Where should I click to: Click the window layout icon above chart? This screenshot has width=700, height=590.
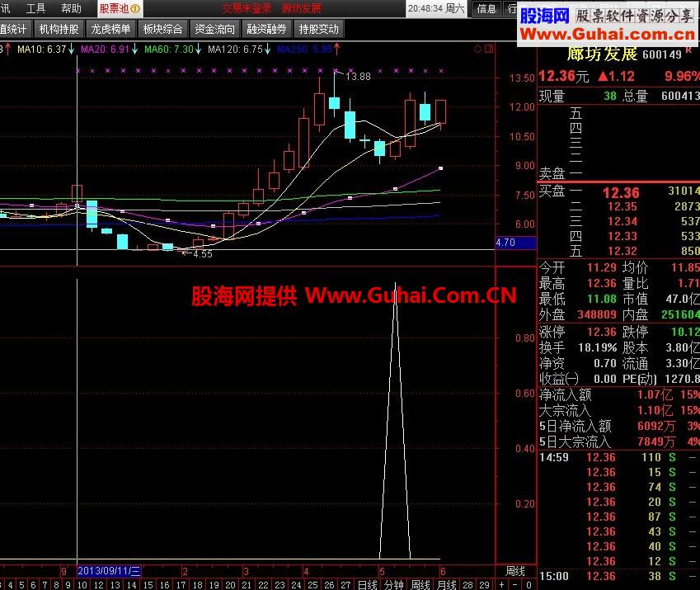pyautogui.click(x=489, y=50)
